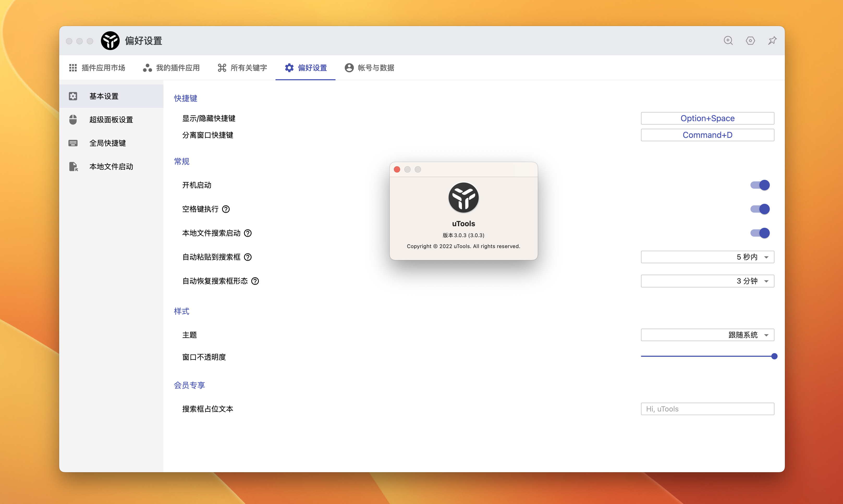Click the uTools logo next to 偏好设置 title
Screen dimensions: 843x504
(x=110, y=41)
